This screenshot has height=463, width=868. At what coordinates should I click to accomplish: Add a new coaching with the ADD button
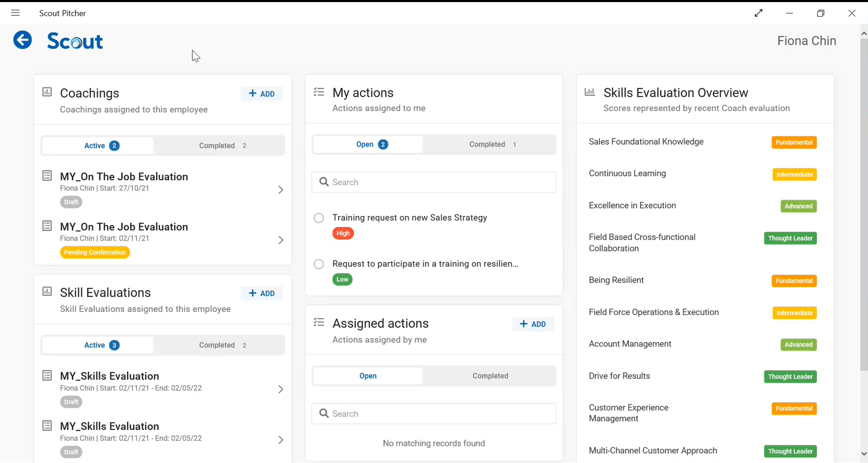pos(262,94)
